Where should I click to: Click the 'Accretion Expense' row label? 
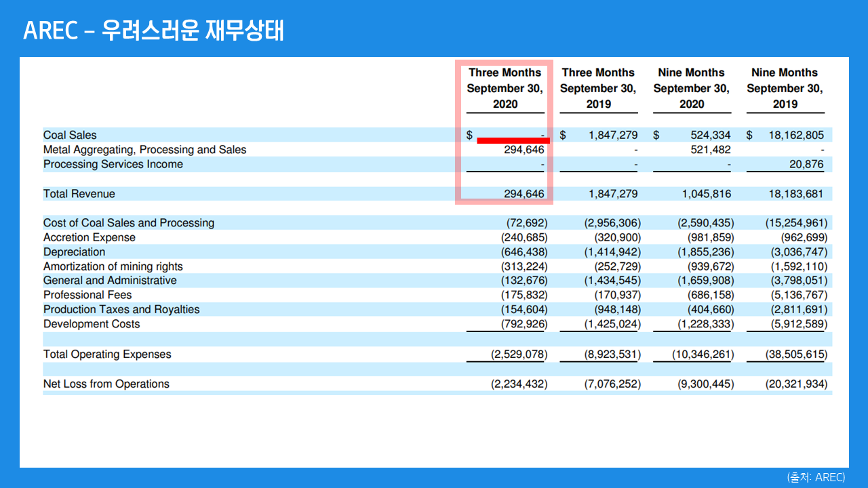pos(90,237)
